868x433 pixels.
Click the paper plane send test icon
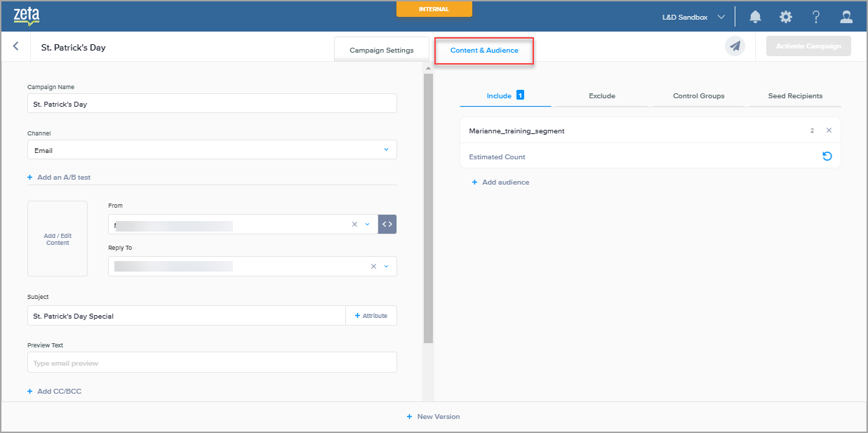(x=735, y=46)
